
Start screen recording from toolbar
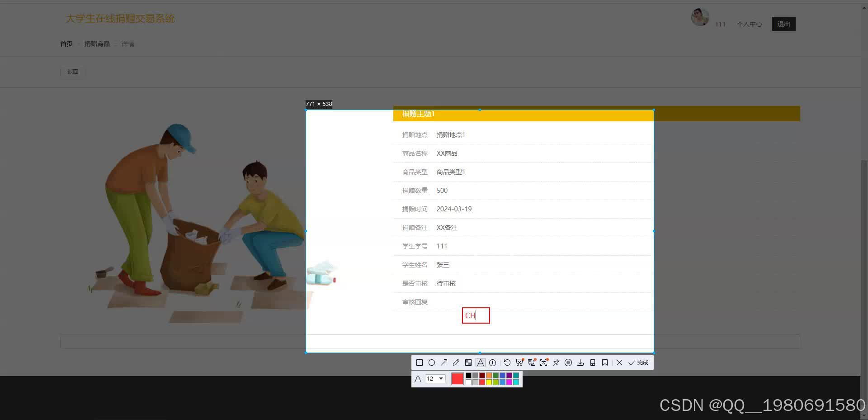568,363
